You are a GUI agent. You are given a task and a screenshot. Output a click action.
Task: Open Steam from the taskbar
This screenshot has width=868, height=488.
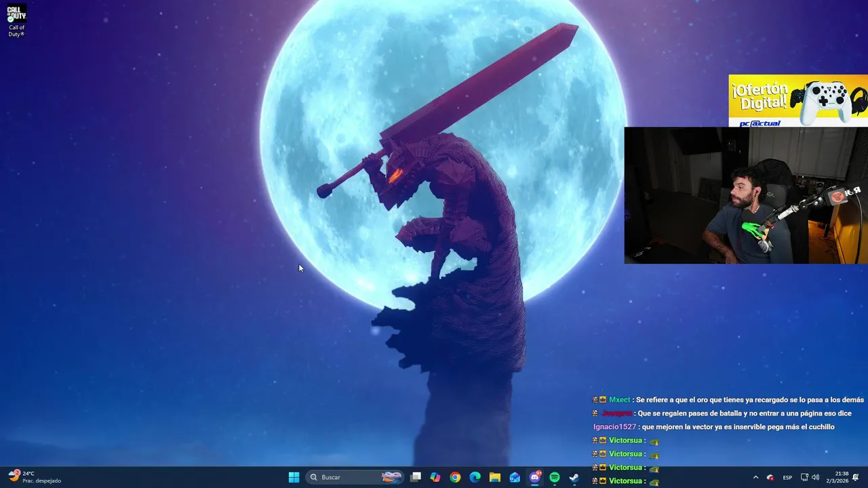pyautogui.click(x=574, y=477)
